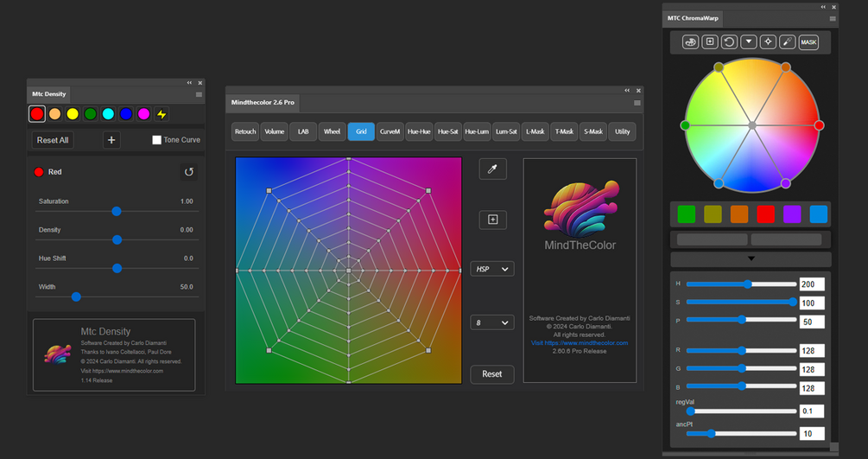868x459 pixels.
Task: Collapse the Mindthecolor panel with double arrows
Action: pos(627,91)
